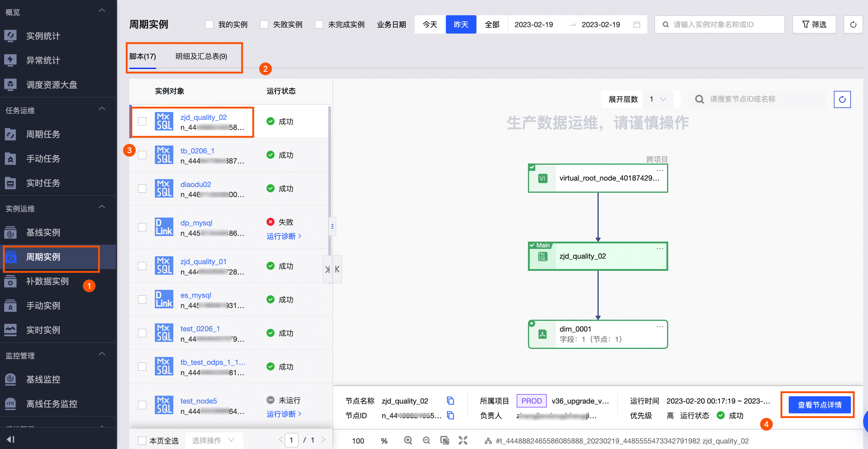Check the 我的实例 checkbox
This screenshot has height=449, width=868.
pyautogui.click(x=209, y=25)
